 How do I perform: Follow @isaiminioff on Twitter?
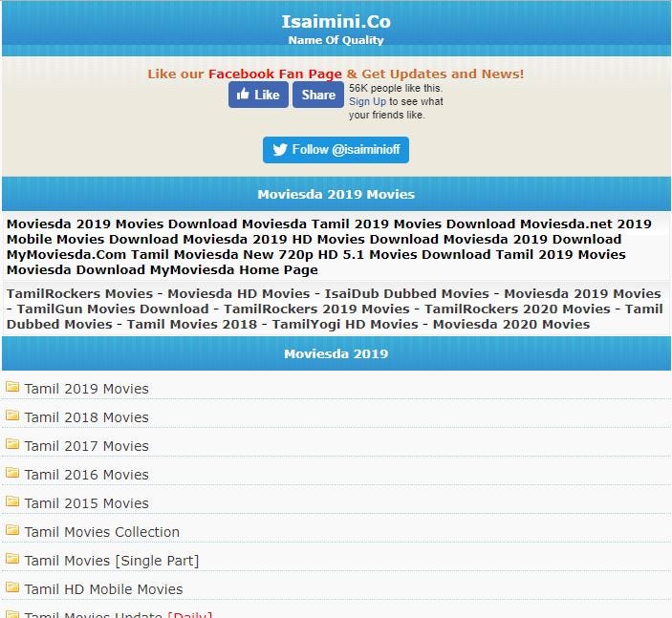pyautogui.click(x=336, y=149)
